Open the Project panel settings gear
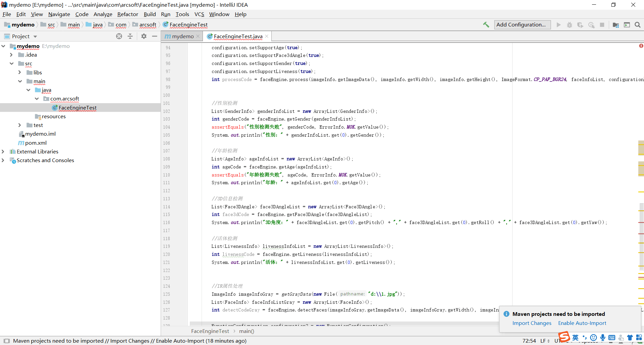 (144, 36)
